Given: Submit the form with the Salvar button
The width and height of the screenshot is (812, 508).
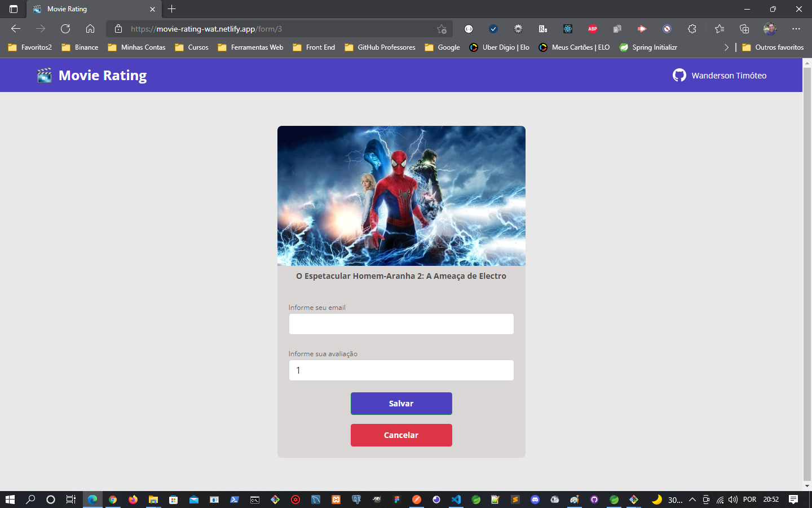Looking at the screenshot, I should 401,404.
